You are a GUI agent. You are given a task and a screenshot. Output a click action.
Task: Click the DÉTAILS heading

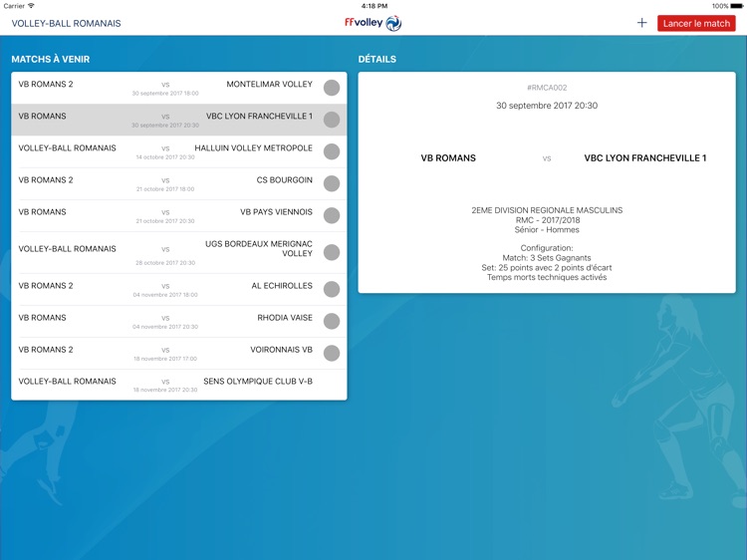coord(377,59)
